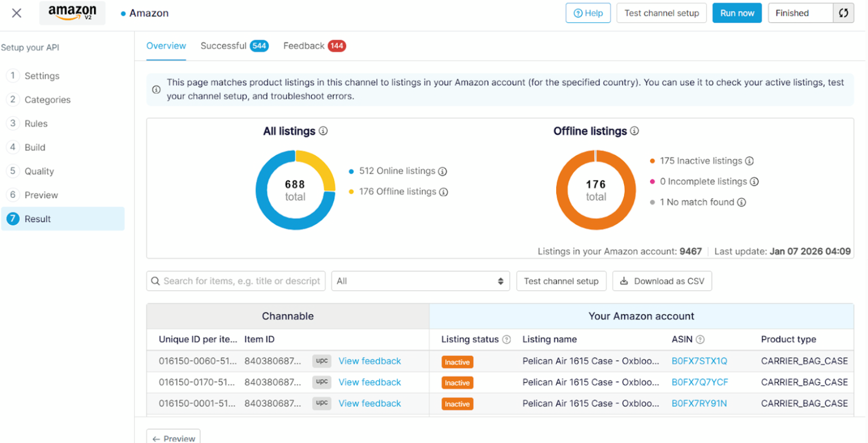
Task: Open View feedback for 016150-0001-51 row
Action: tap(370, 404)
